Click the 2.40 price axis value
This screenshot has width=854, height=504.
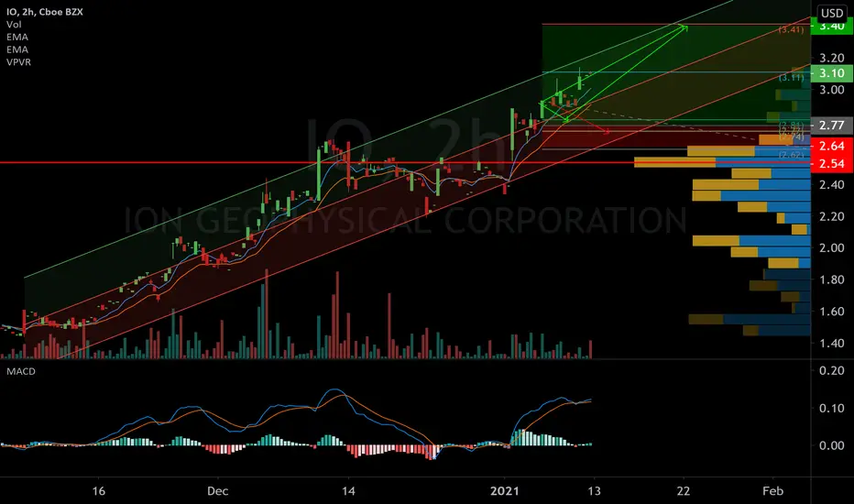pos(832,185)
